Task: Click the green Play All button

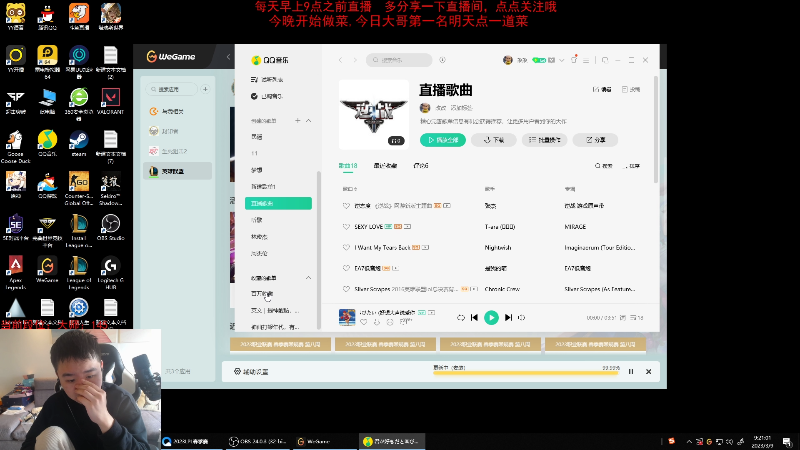Action: [443, 140]
